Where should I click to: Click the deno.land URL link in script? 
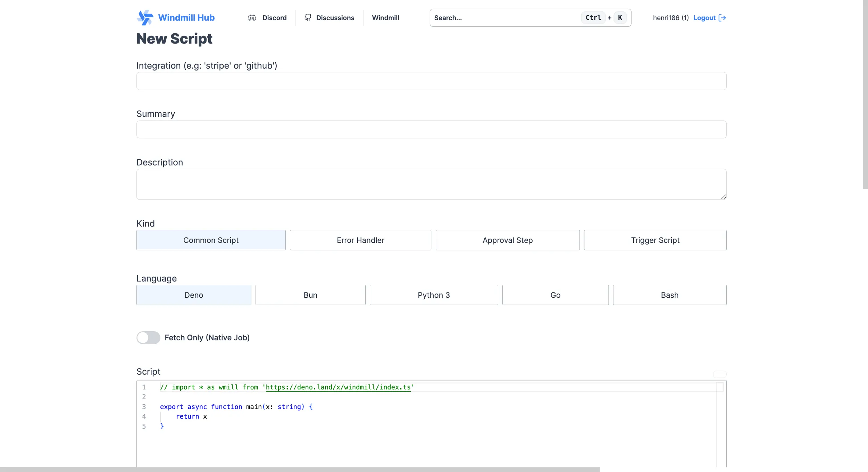coord(338,387)
